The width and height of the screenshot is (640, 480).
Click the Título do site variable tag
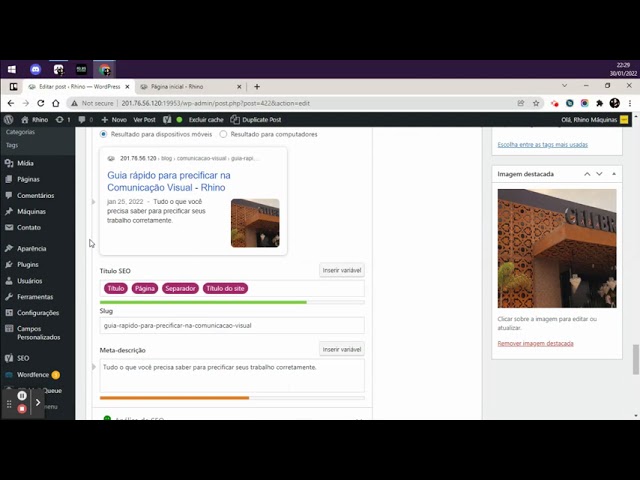coord(225,288)
